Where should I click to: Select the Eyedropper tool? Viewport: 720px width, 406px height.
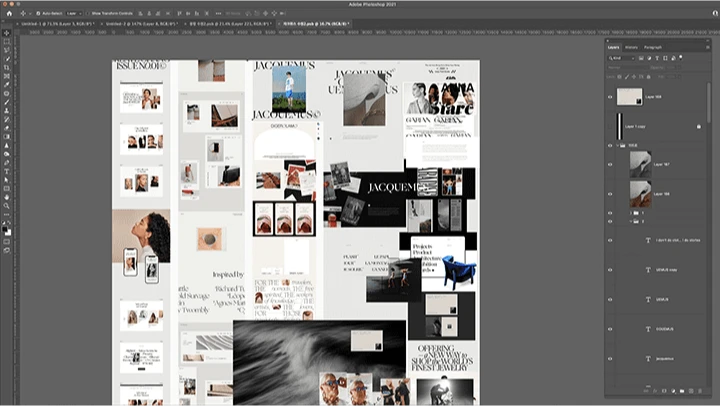pyautogui.click(x=6, y=85)
